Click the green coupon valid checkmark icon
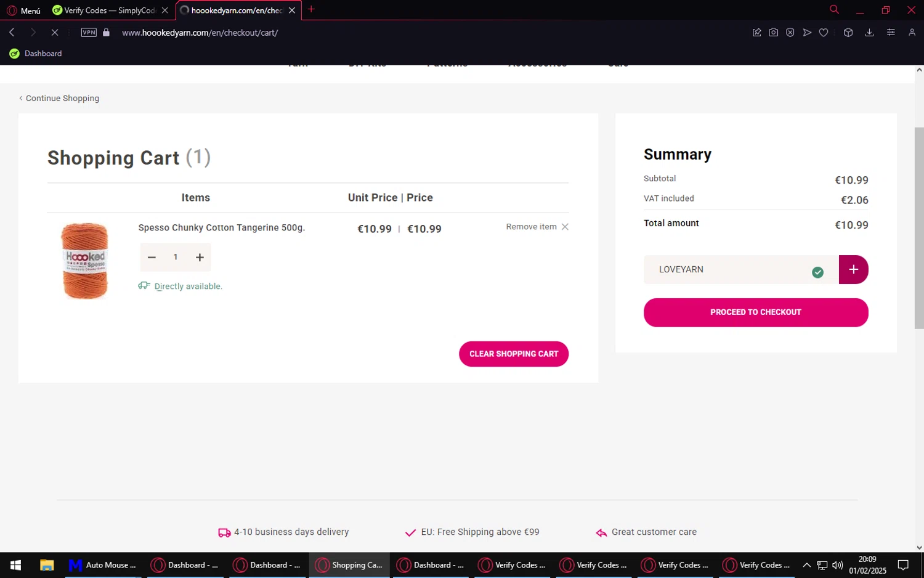 (817, 272)
